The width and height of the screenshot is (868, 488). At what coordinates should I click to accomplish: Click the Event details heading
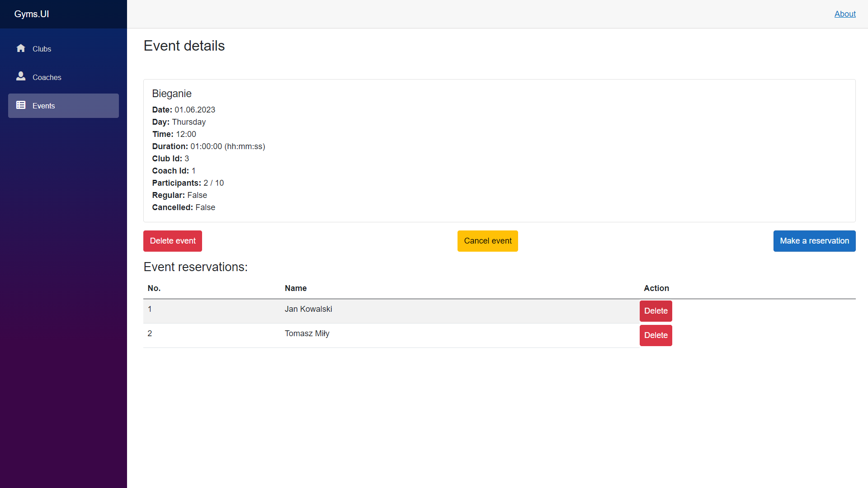(x=184, y=46)
